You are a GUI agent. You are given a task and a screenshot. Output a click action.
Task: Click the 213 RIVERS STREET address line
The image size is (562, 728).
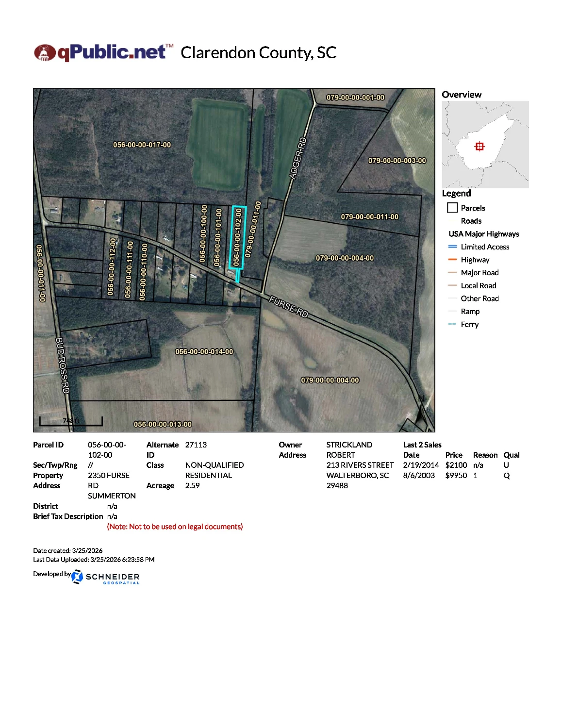[x=360, y=465]
